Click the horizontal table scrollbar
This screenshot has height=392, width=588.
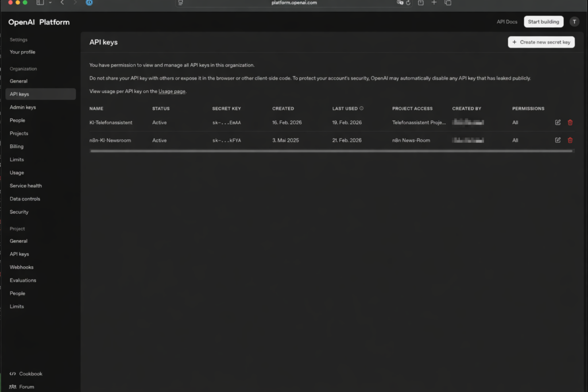click(x=331, y=151)
